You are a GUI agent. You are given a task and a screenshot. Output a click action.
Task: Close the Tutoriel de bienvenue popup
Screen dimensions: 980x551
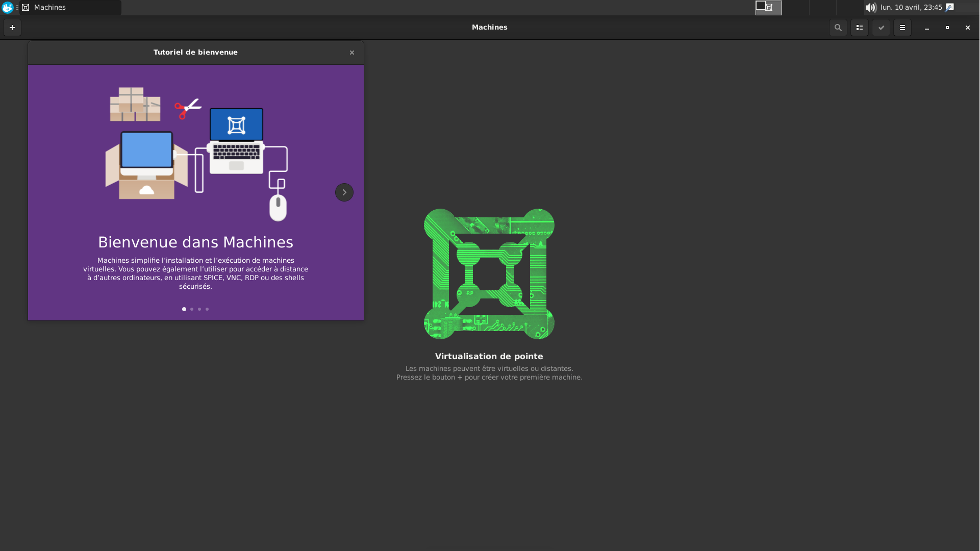point(351,53)
